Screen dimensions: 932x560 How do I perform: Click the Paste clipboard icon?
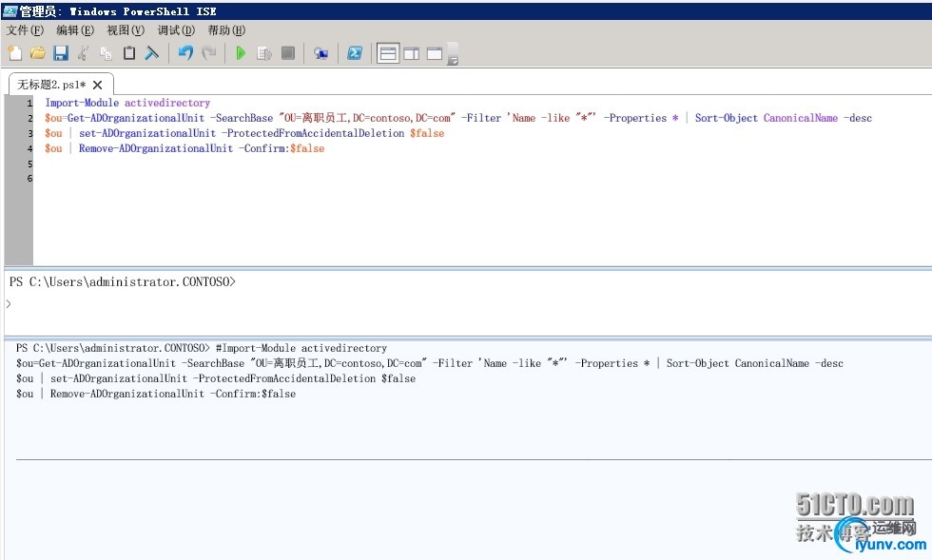(129, 53)
